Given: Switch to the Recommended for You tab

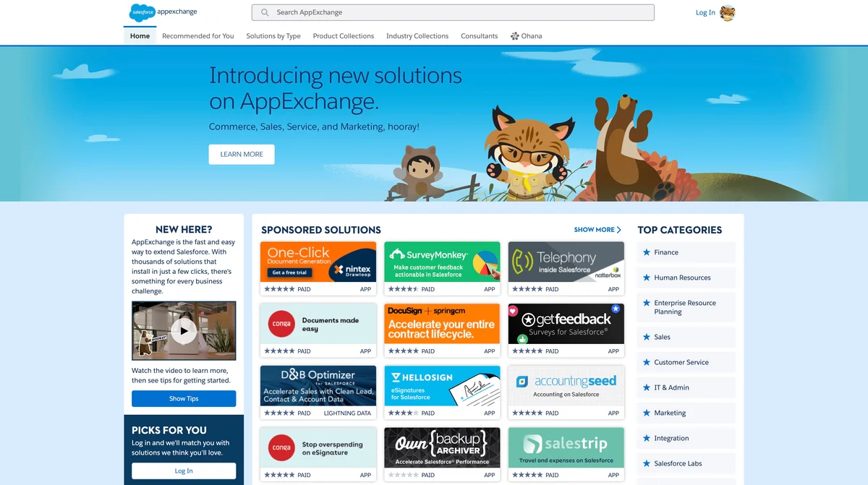Looking at the screenshot, I should pyautogui.click(x=198, y=35).
